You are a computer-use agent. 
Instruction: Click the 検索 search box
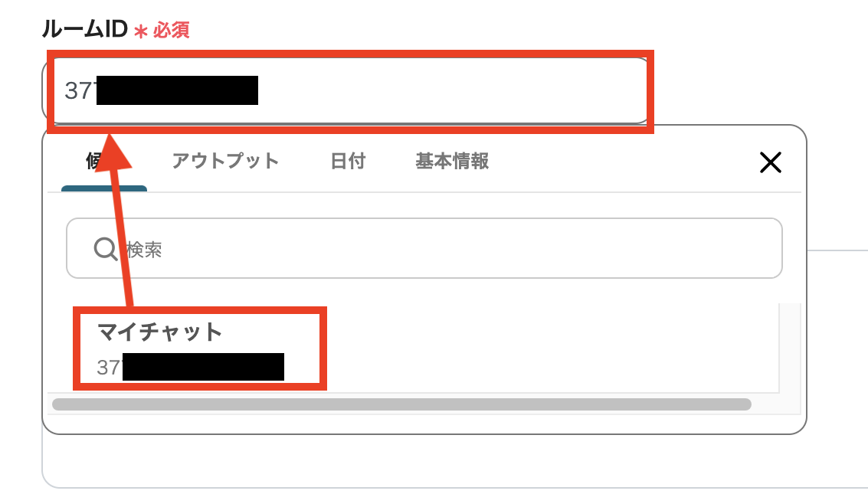[x=424, y=248]
